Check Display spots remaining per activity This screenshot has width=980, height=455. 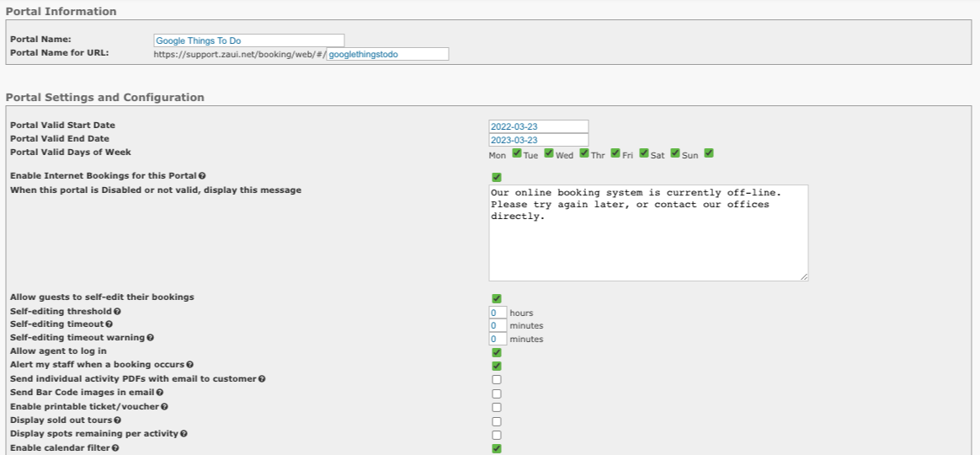tap(497, 435)
